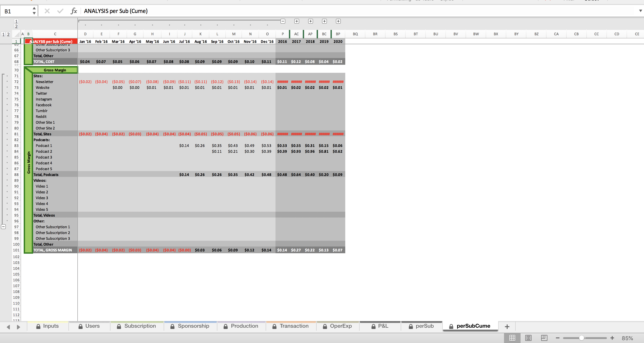Select column outline level 1 button

pos(16,21)
